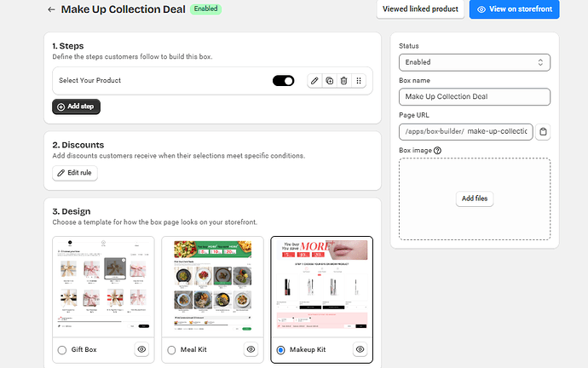Open the discount Edit rule button
Viewport: 588px width, 368px height.
[x=75, y=173]
